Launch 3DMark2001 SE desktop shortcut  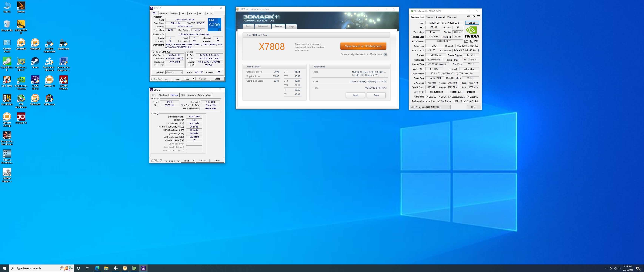tap(21, 27)
